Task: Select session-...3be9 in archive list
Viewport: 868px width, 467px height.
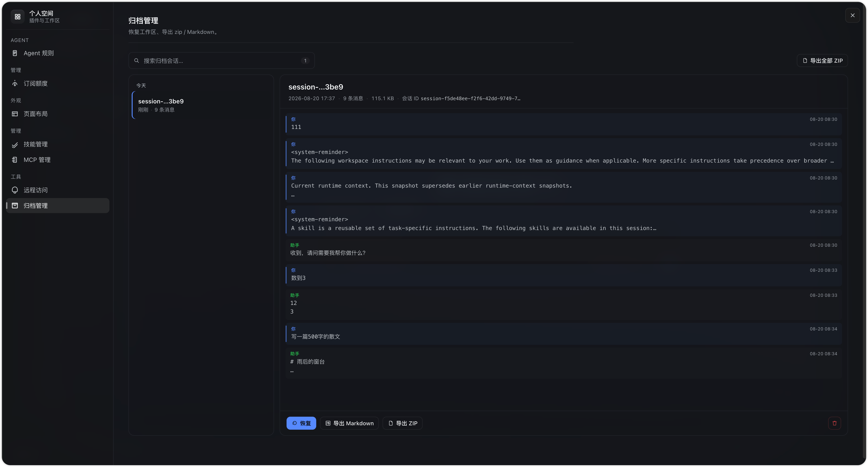Action: point(201,105)
